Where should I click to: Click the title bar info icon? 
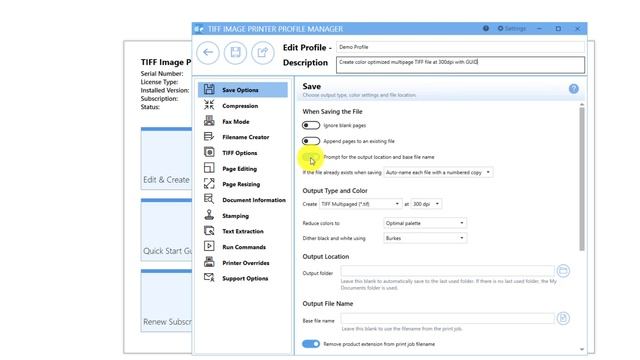coord(486,29)
